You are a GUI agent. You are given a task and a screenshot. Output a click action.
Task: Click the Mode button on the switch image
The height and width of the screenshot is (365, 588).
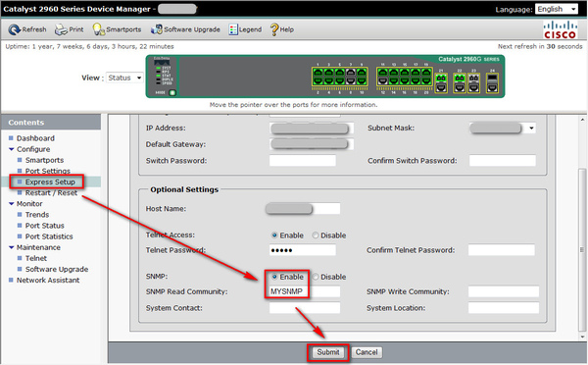coord(172,92)
